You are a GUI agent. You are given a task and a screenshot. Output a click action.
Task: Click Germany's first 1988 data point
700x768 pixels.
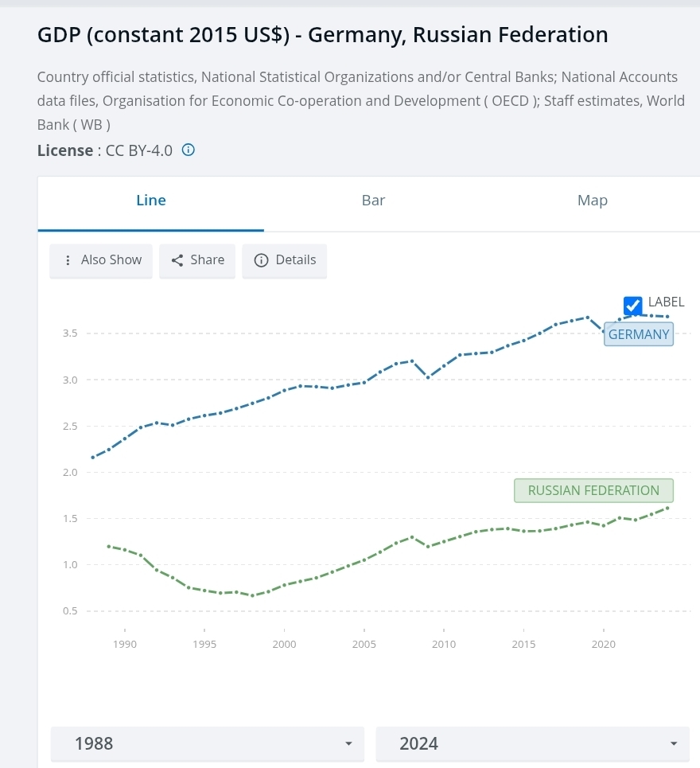point(93,458)
